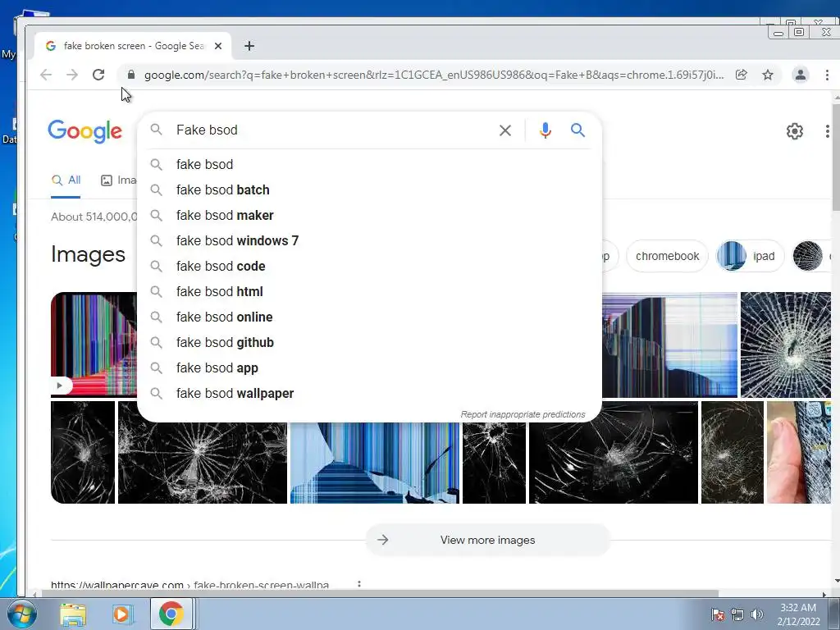Click the Chrome taskbar icon

171,614
